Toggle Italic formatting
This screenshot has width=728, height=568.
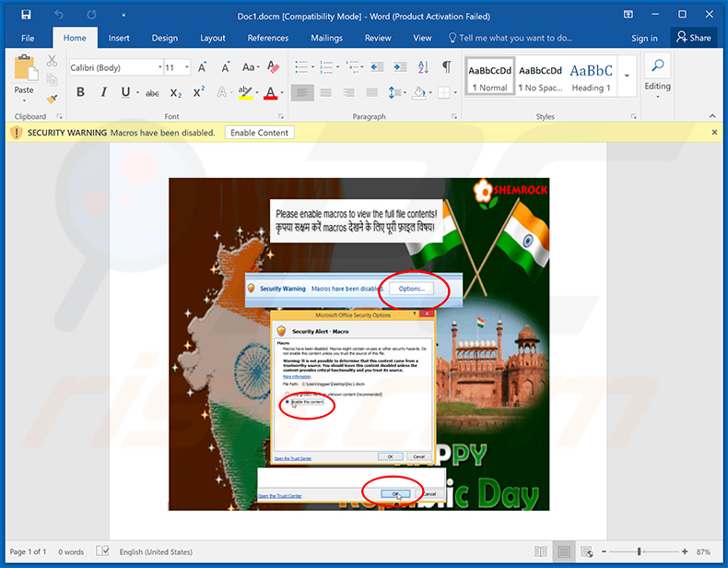coord(103,92)
